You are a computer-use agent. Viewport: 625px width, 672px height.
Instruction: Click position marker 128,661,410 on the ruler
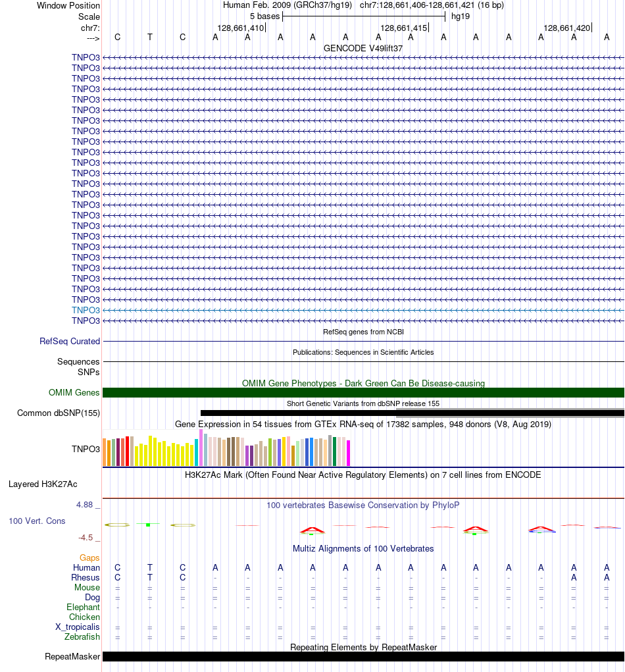coord(241,28)
